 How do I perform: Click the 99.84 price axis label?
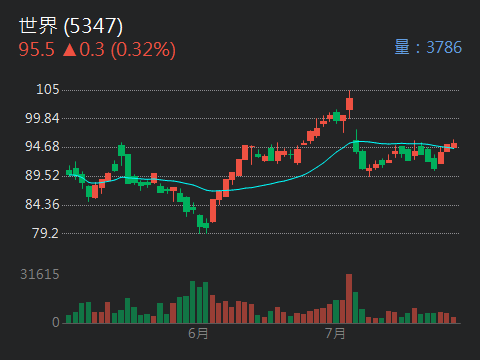(x=42, y=118)
